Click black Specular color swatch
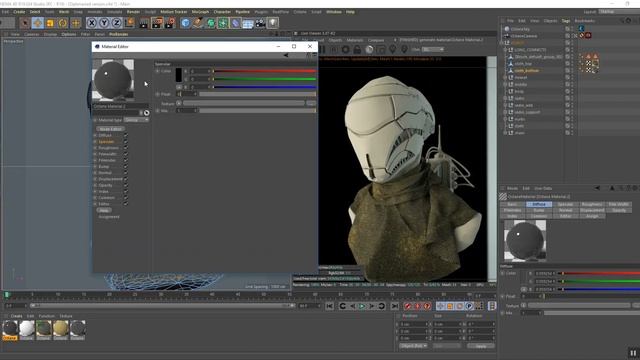 tap(178, 75)
